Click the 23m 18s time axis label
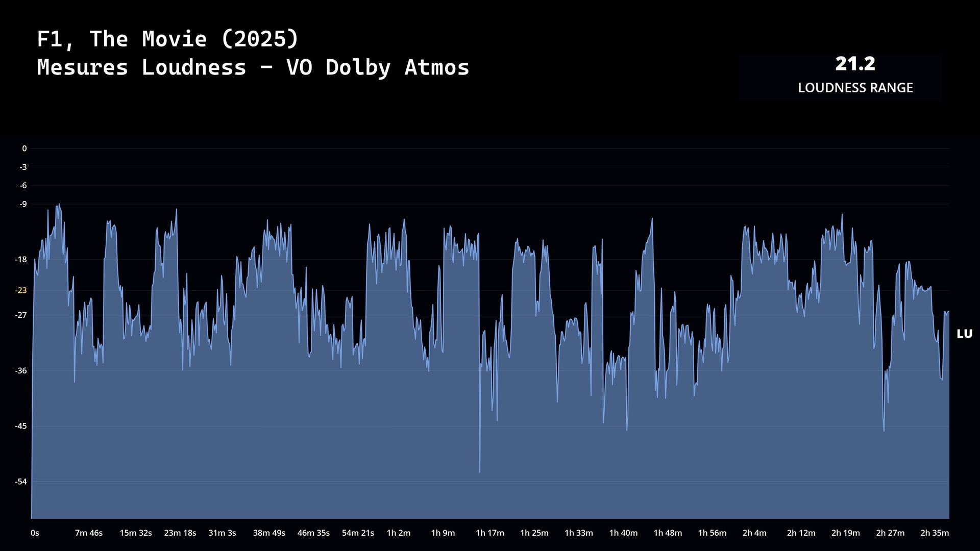Image resolution: width=980 pixels, height=551 pixels. 180,533
